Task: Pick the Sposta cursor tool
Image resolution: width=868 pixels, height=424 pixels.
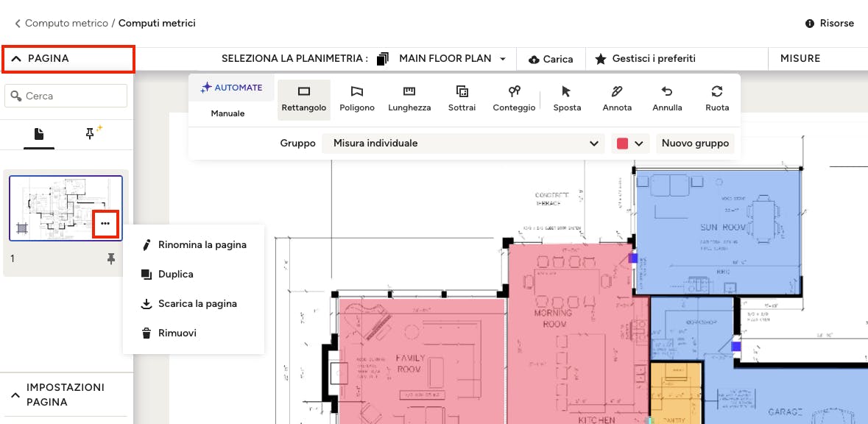Action: [x=566, y=99]
